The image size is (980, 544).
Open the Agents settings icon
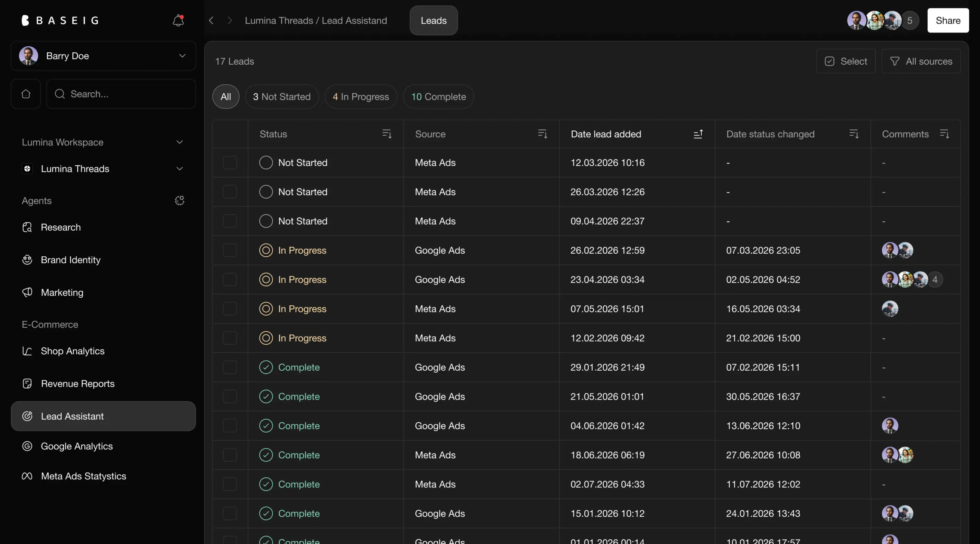(x=180, y=200)
